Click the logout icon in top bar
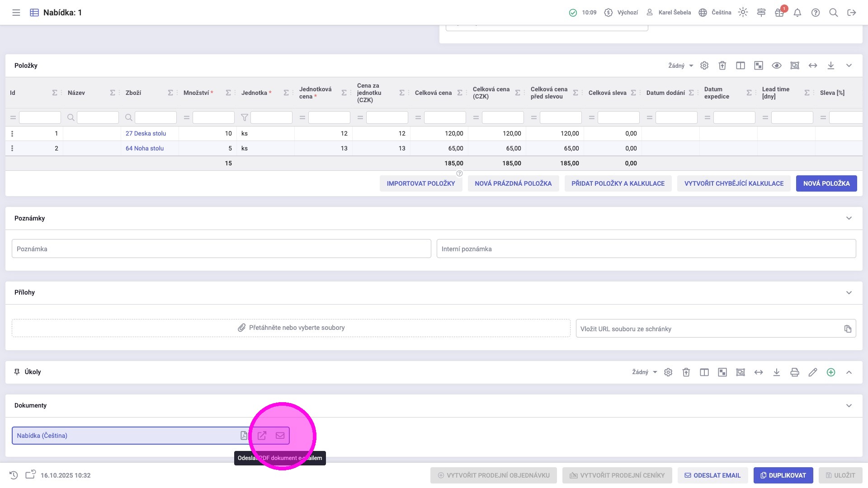This screenshot has height=488, width=868. tap(852, 13)
